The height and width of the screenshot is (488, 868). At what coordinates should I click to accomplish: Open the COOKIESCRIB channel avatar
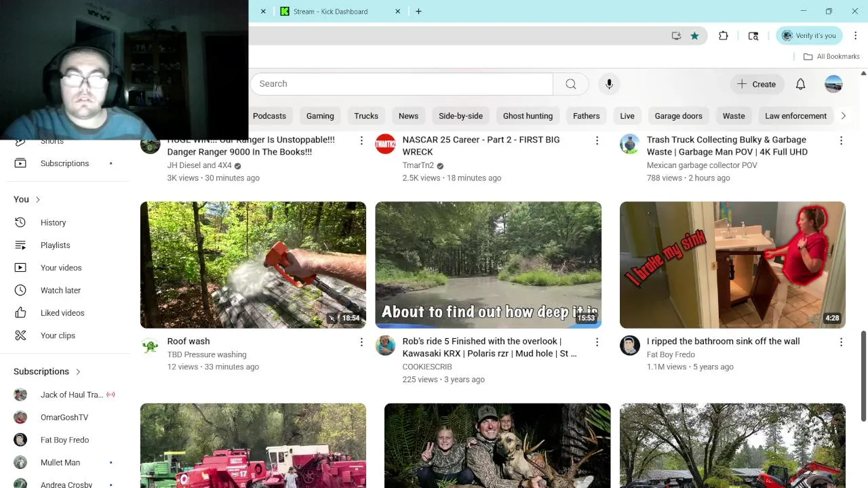click(x=385, y=346)
